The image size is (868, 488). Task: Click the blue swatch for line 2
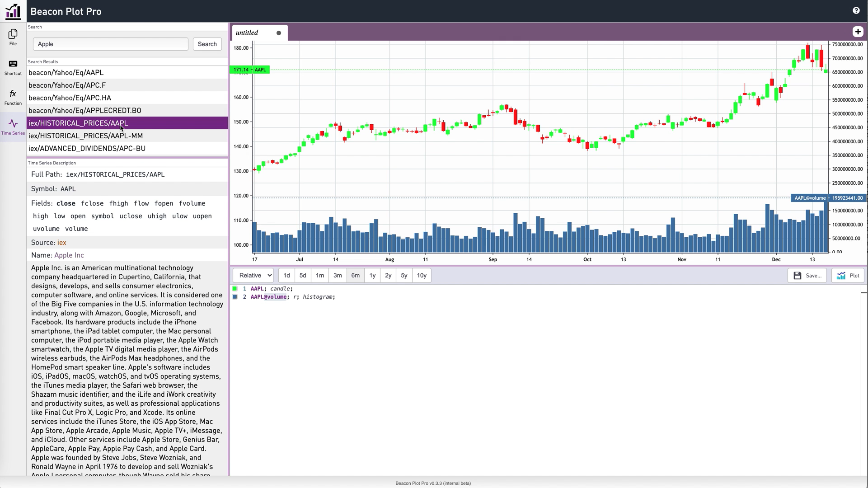click(235, 297)
